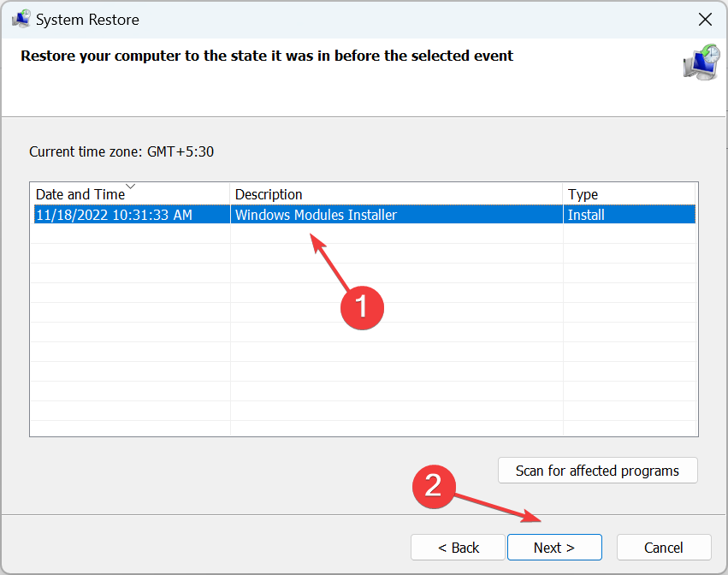Click Scan for affected programs

[x=597, y=471]
